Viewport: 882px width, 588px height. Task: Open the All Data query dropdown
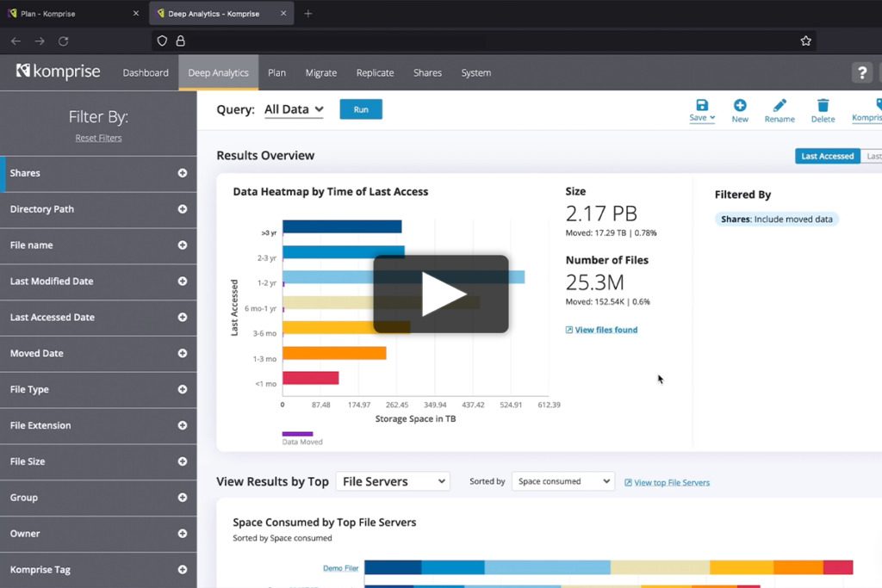click(x=293, y=109)
